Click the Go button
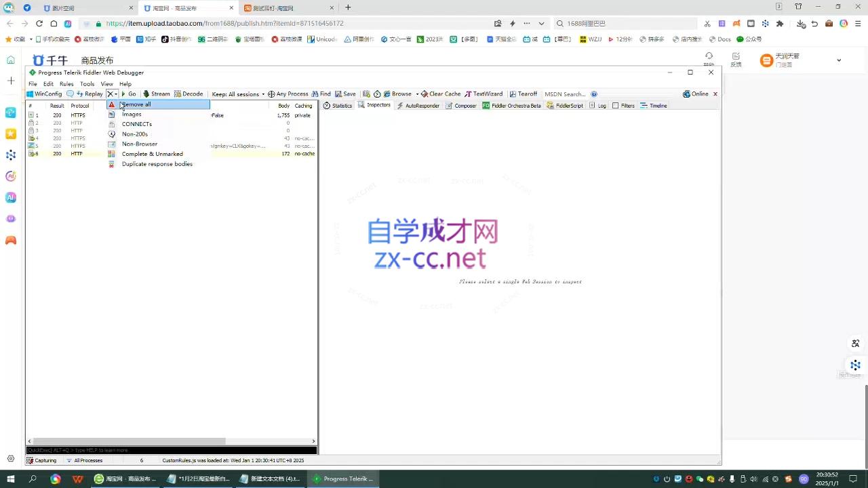The width and height of the screenshot is (868, 488). tap(130, 94)
